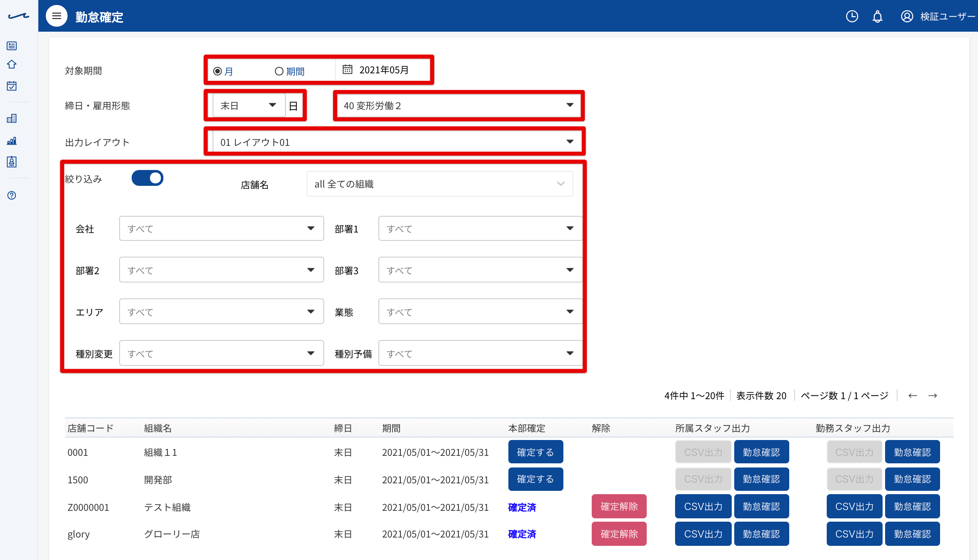Viewport: 978px width, 560px height.
Task: Open the 部署2 dropdown
Action: point(221,270)
